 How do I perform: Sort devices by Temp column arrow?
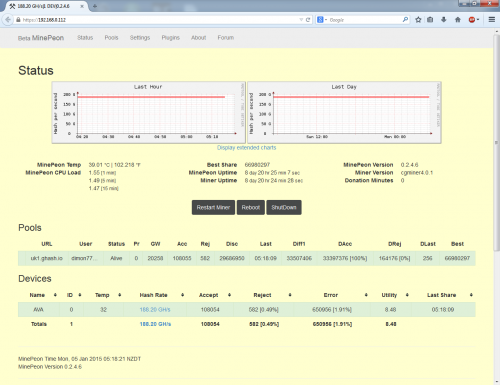coord(120,295)
